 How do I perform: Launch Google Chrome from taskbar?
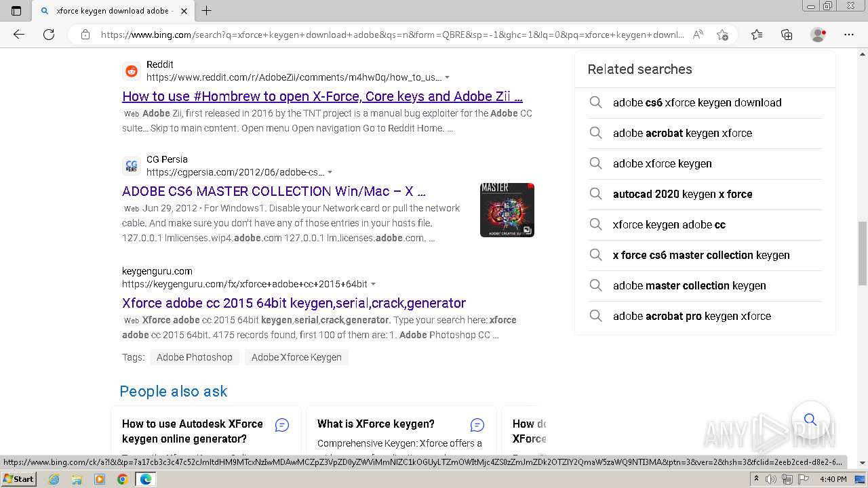[x=122, y=479]
